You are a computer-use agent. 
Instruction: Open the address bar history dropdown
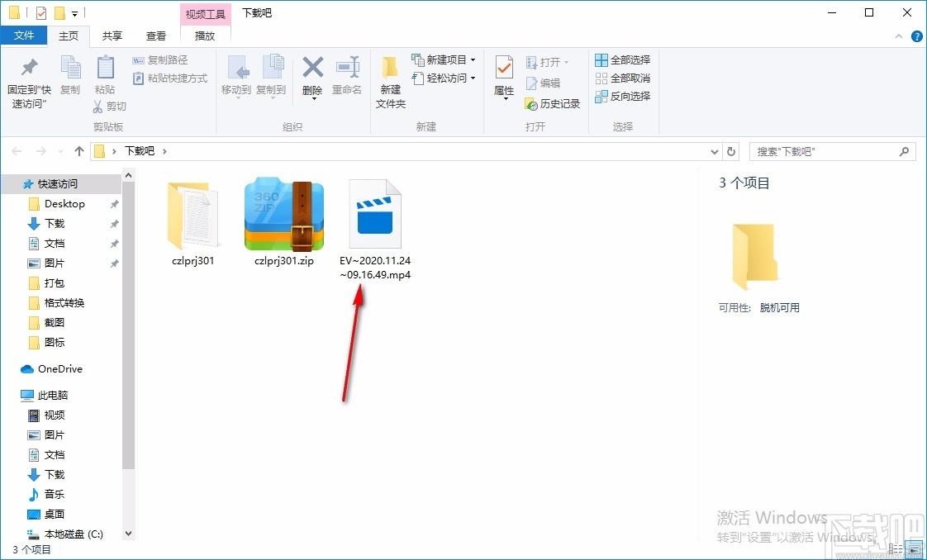(715, 151)
